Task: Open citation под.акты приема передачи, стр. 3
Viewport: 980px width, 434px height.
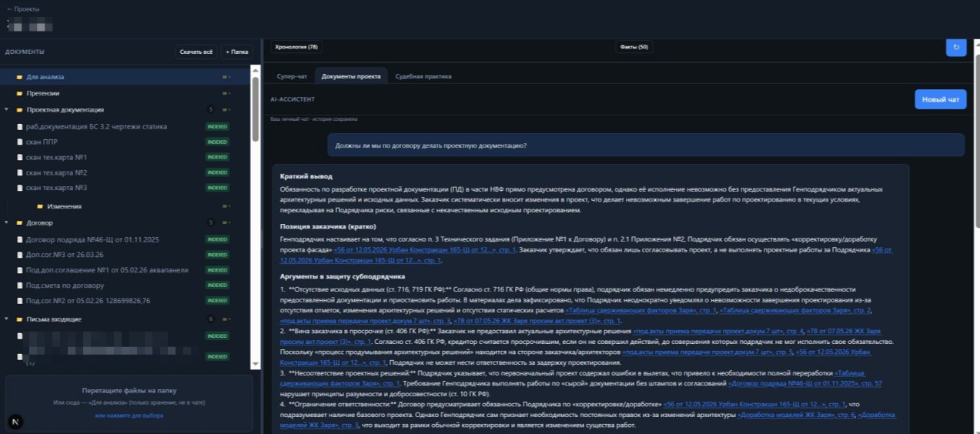Action: click(366, 320)
